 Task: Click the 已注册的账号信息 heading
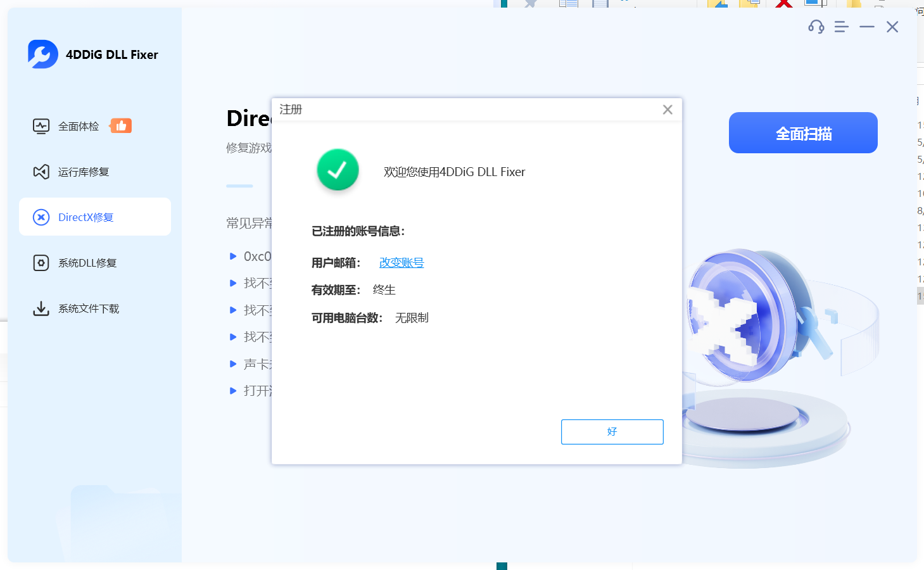358,231
